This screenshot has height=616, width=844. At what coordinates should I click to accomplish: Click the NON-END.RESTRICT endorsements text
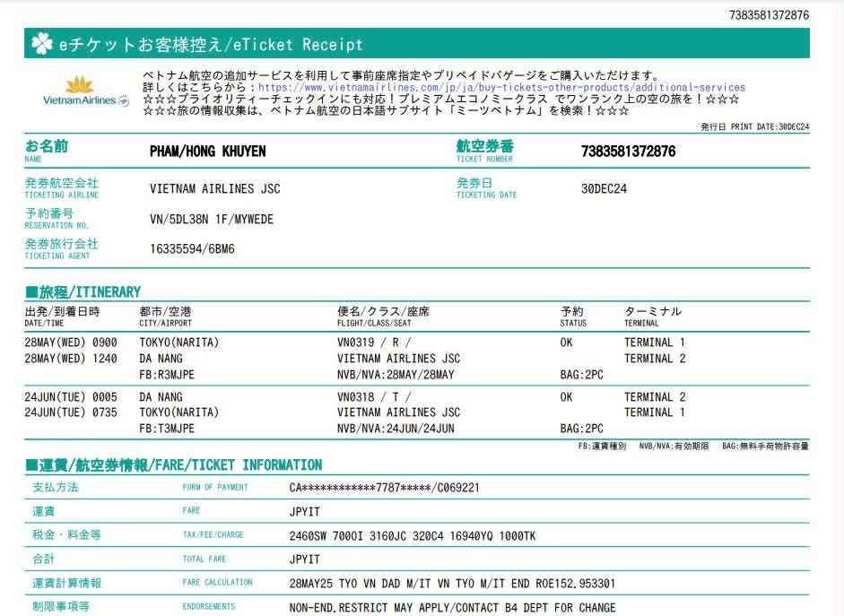[x=452, y=607]
